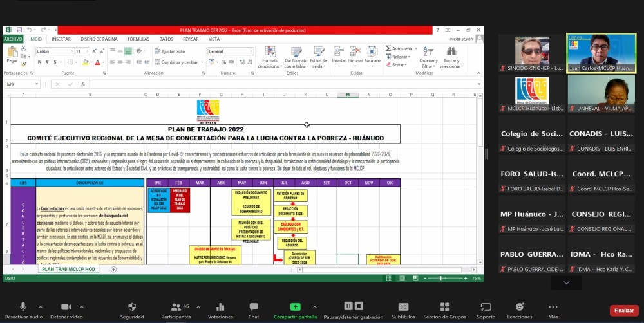The width and height of the screenshot is (644, 323).
Task: Click Combinar y centrar button
Action: (176, 62)
